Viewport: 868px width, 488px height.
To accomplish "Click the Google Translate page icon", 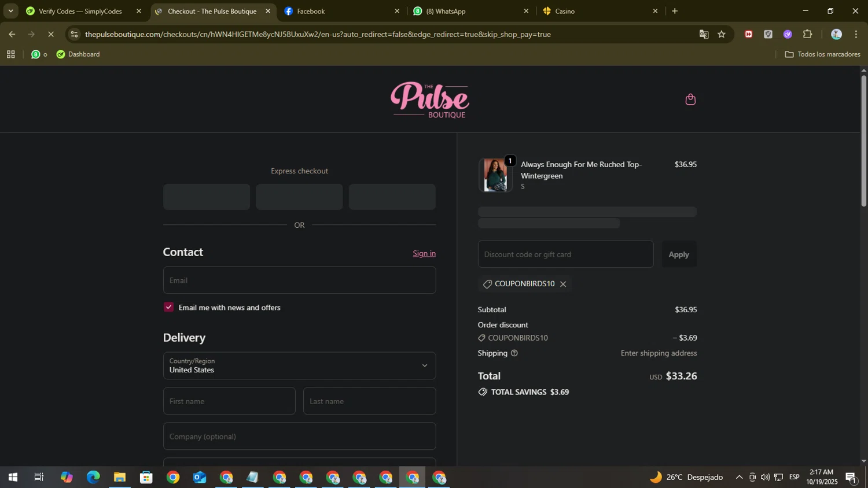I will pos(704,34).
